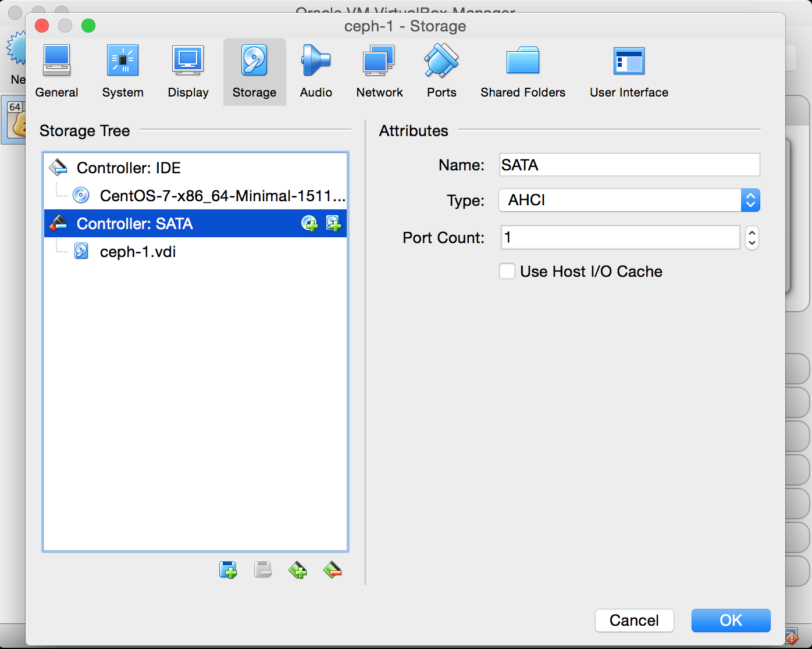This screenshot has height=649, width=812.
Task: Click the add controller icon below storage tree
Action: 298,570
